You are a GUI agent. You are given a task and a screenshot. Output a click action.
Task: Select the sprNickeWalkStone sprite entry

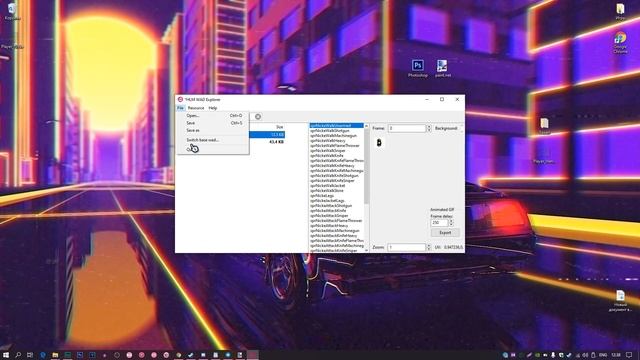[336, 191]
